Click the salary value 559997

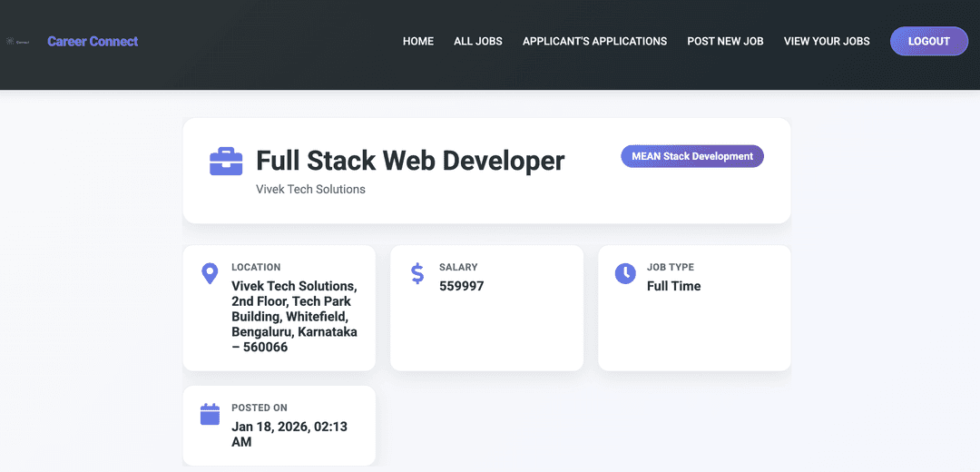461,286
